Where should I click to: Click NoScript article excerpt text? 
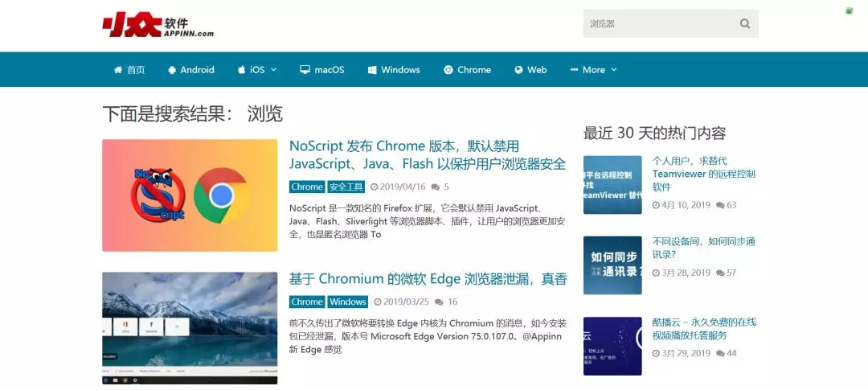tap(427, 222)
